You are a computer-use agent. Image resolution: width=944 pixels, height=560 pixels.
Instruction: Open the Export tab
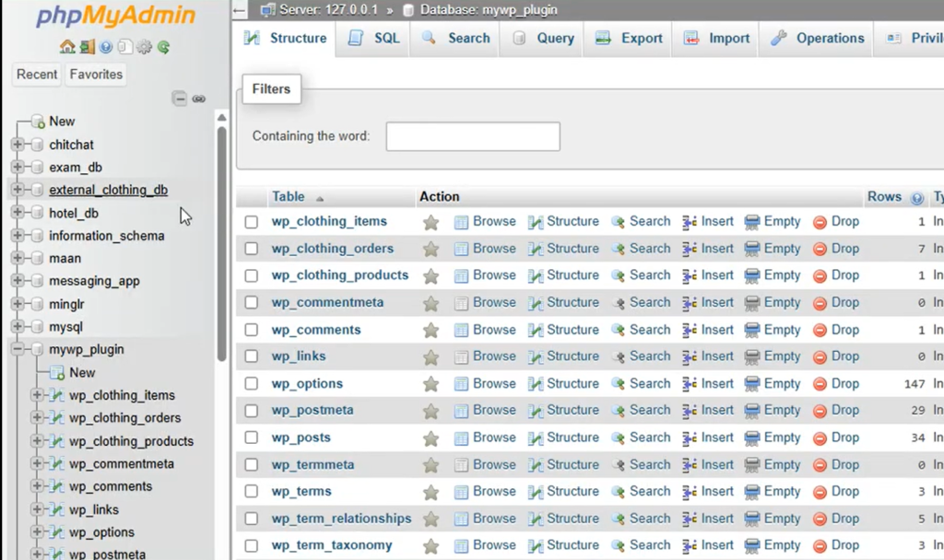(x=630, y=39)
